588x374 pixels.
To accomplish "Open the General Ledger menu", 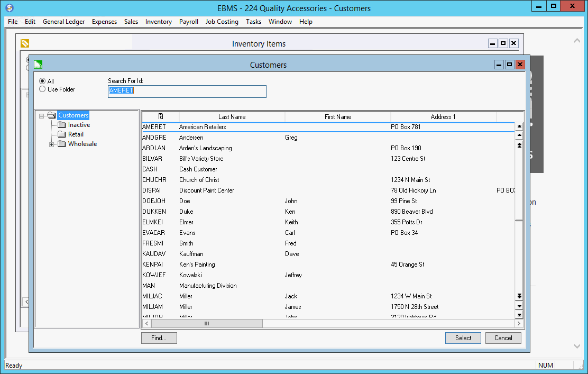I will click(63, 22).
